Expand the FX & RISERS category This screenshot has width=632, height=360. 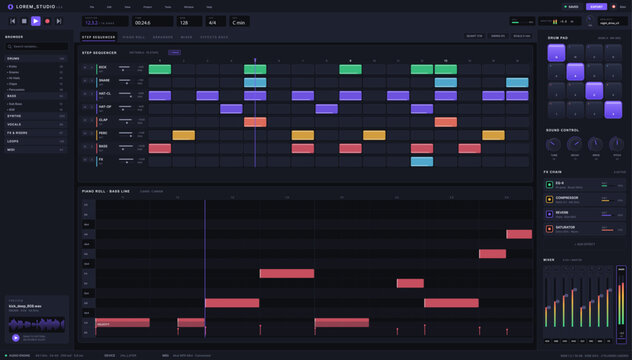(36, 133)
